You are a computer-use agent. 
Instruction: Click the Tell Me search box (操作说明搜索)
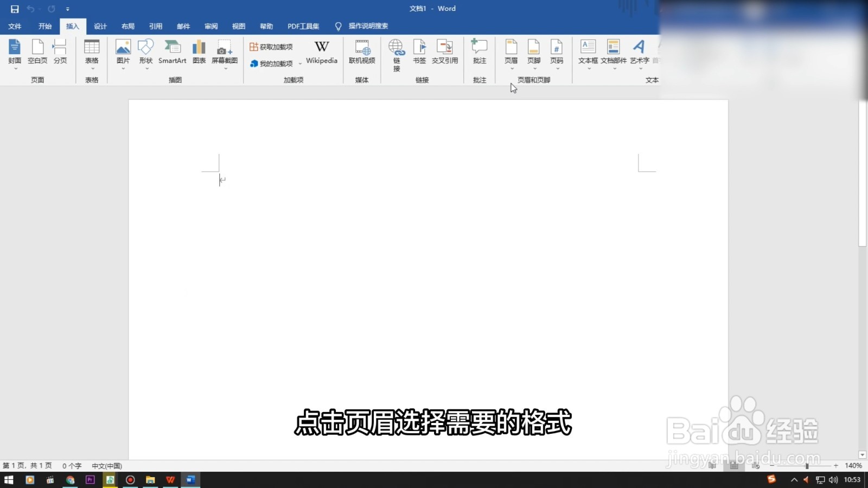(x=362, y=26)
